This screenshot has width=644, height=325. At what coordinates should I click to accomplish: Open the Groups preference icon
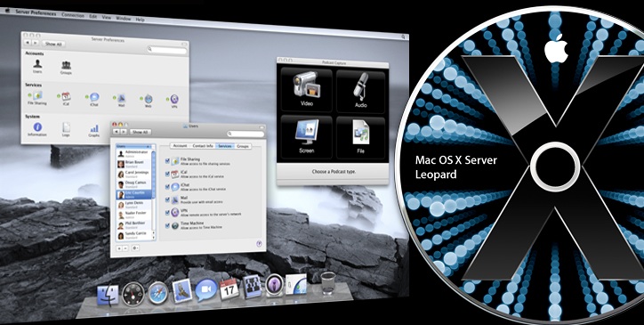pos(66,68)
